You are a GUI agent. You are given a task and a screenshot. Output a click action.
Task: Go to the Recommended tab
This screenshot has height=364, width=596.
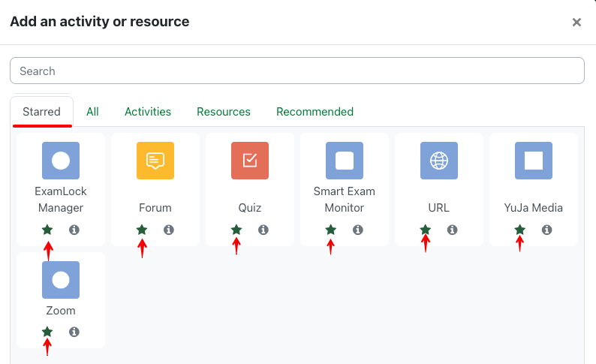coord(315,112)
